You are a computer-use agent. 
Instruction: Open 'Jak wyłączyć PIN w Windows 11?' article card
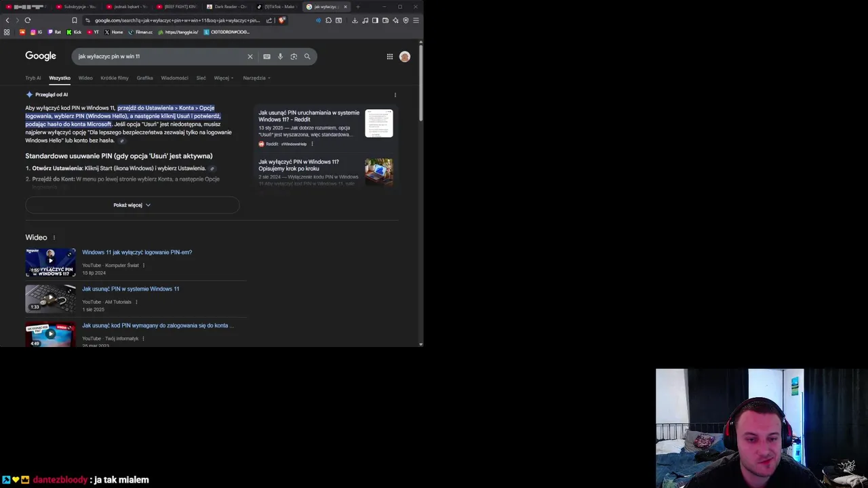325,172
